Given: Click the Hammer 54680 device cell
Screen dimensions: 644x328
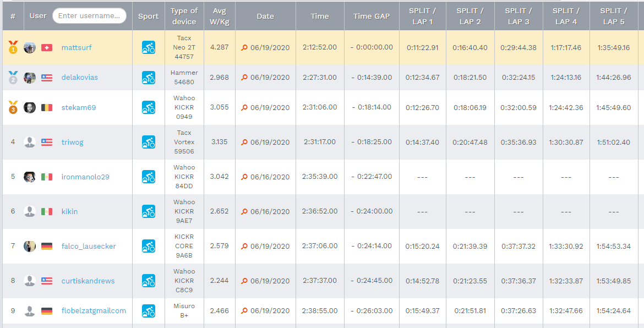Looking at the screenshot, I should click(x=184, y=77).
